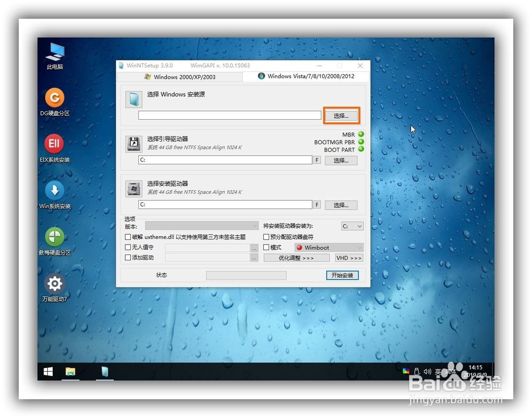Open File Explorer from the taskbar
Image resolution: width=532 pixels, height=418 pixels.
tap(70, 372)
